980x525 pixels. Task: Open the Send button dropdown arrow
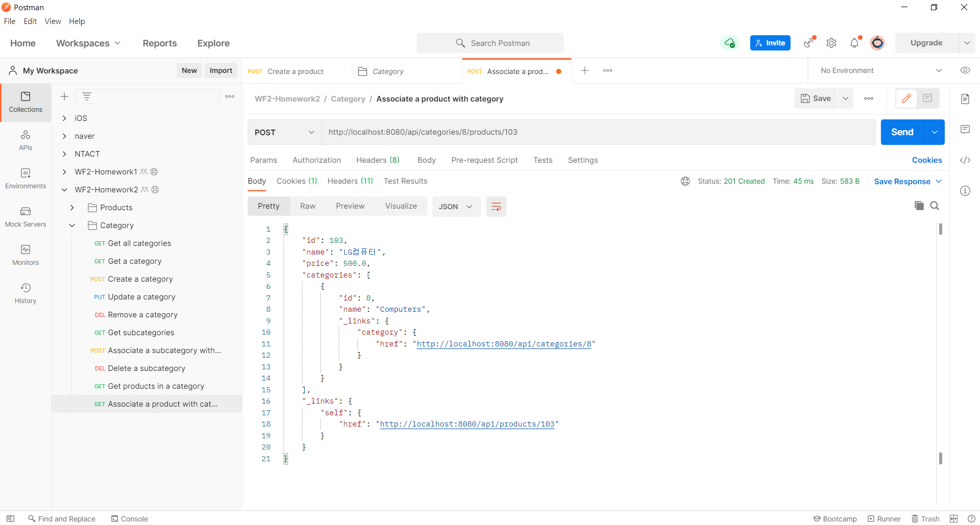(934, 132)
